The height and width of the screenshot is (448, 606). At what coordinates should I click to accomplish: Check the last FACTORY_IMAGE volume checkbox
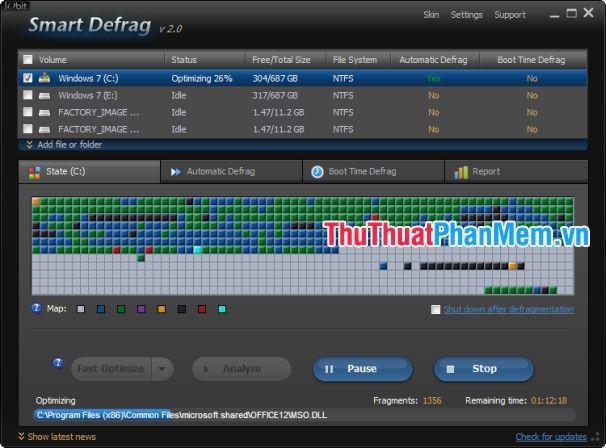click(x=28, y=128)
